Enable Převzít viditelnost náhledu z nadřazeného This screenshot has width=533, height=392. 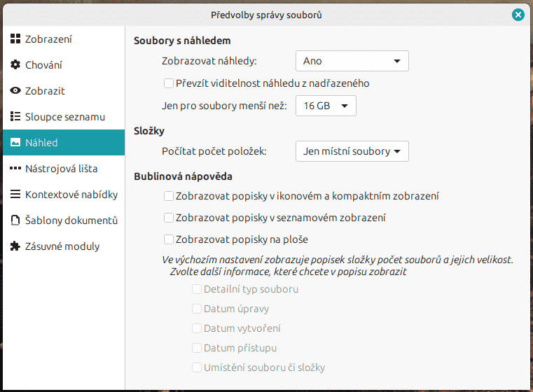(x=169, y=83)
